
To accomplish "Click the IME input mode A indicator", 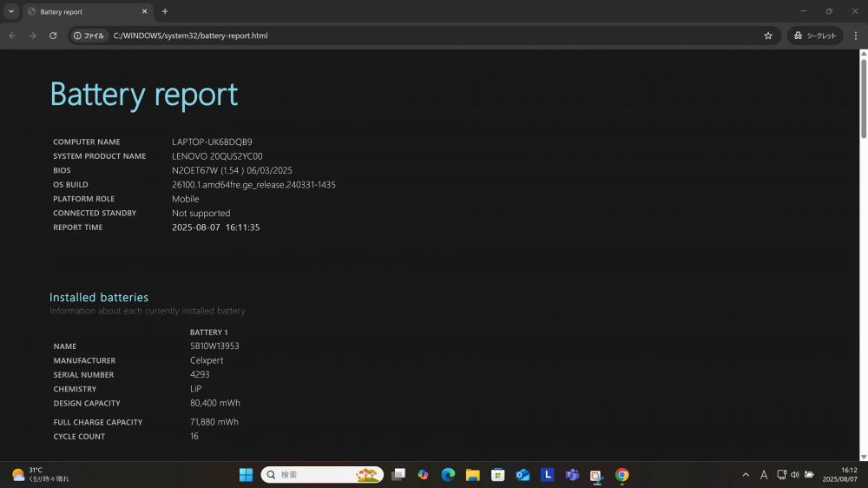I will tap(764, 475).
